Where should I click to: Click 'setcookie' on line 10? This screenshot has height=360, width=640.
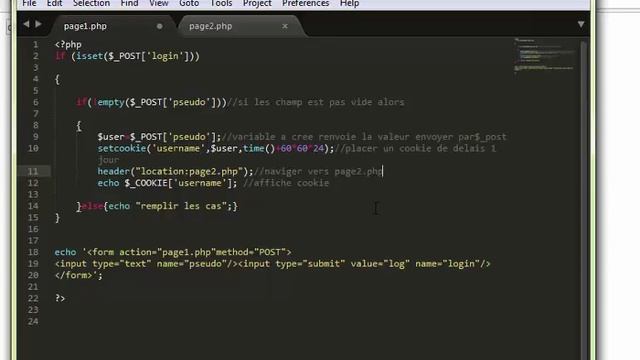click(x=122, y=148)
